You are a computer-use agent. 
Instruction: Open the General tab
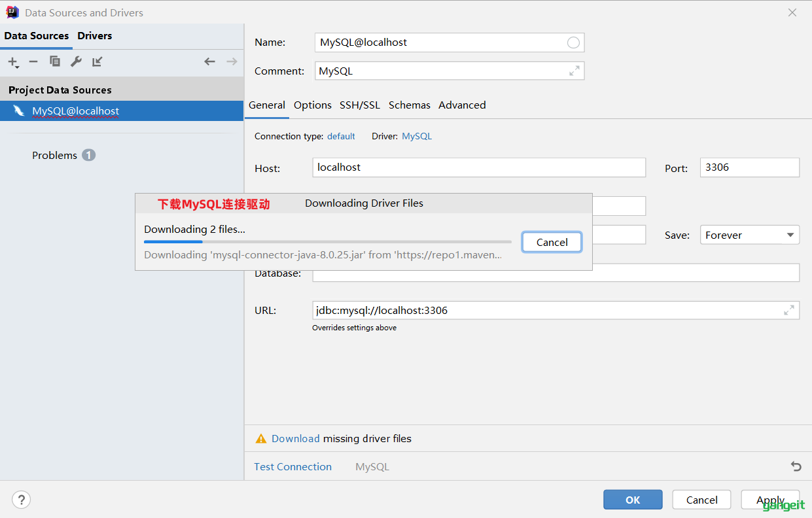coord(267,105)
